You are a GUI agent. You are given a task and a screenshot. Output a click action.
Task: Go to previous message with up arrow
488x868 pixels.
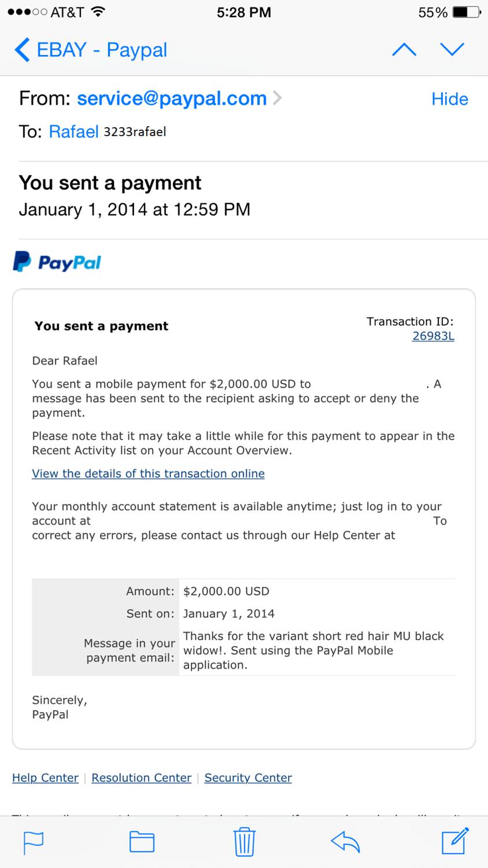click(x=404, y=50)
